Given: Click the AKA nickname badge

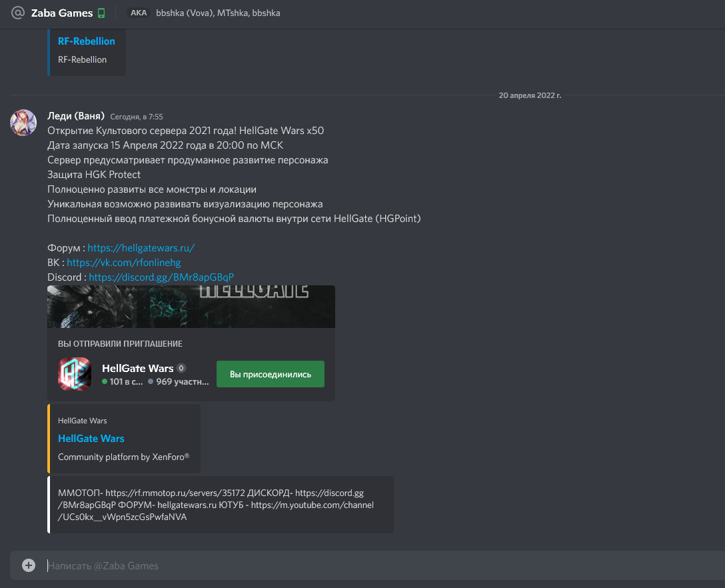Looking at the screenshot, I should click(138, 13).
